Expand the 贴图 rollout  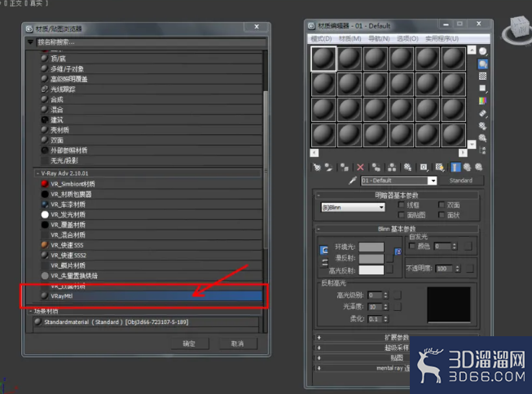(x=319, y=357)
